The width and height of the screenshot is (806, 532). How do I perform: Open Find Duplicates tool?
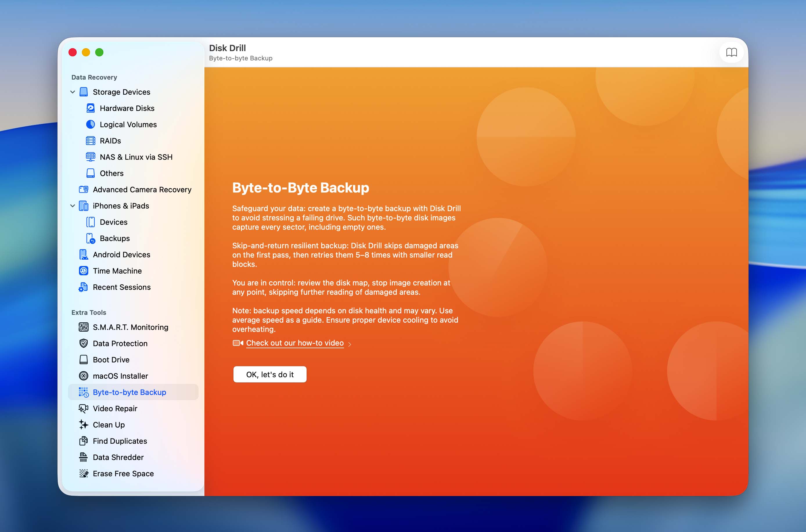[x=133, y=441]
